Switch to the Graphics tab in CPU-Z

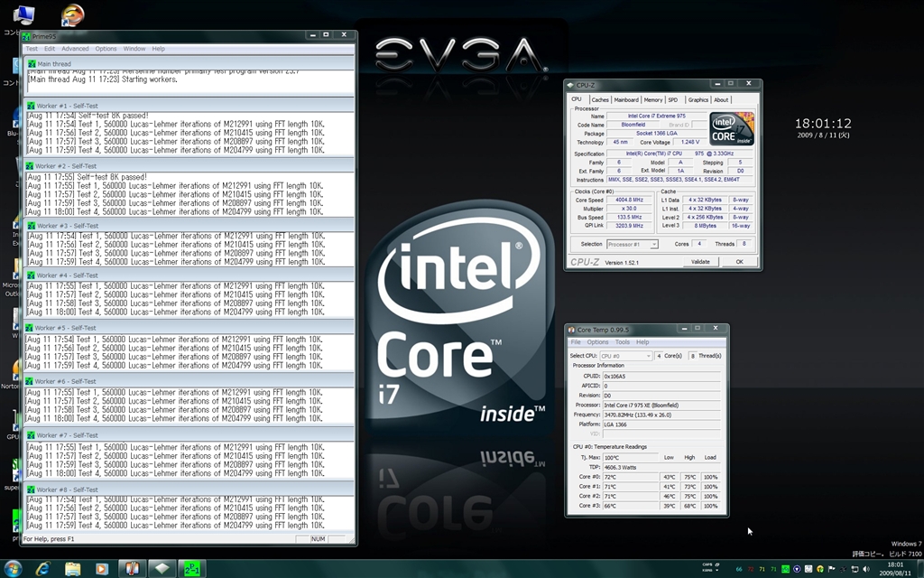coord(698,99)
